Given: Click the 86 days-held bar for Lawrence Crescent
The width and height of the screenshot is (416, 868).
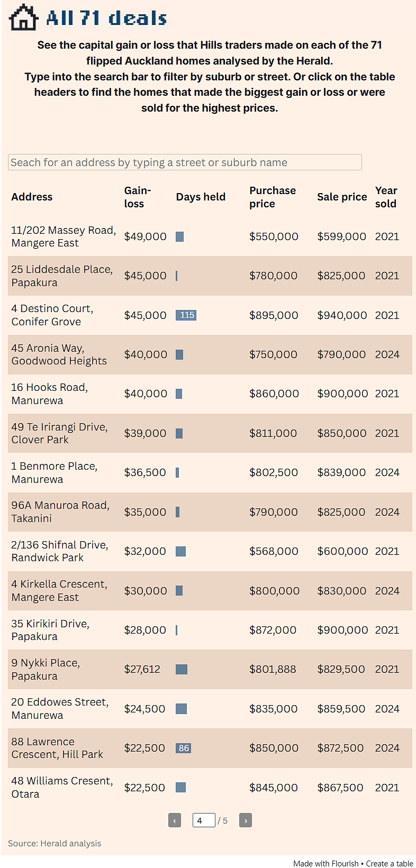Looking at the screenshot, I should 183,748.
